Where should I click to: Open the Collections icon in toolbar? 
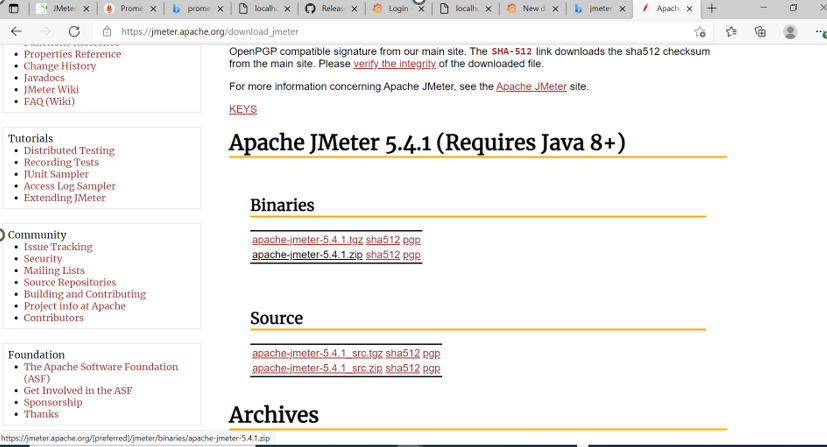[760, 31]
